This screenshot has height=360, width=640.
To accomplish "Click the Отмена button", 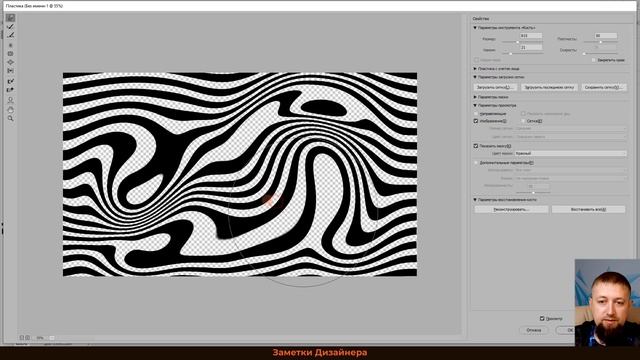I will (x=534, y=330).
